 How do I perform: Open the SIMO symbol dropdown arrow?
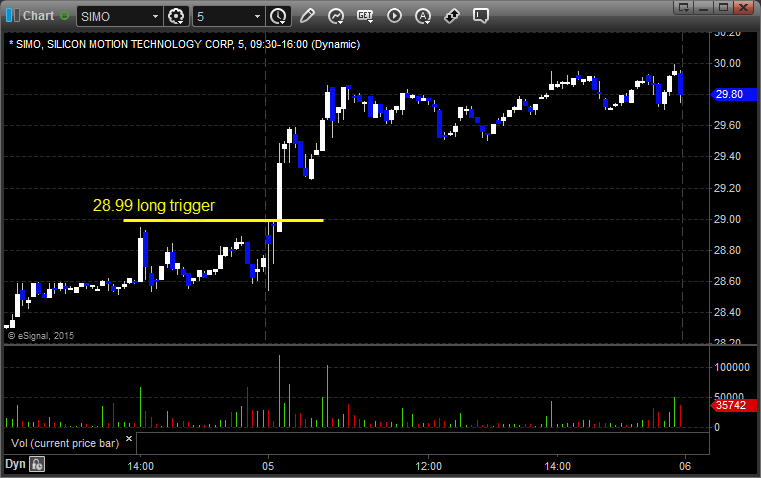click(155, 16)
